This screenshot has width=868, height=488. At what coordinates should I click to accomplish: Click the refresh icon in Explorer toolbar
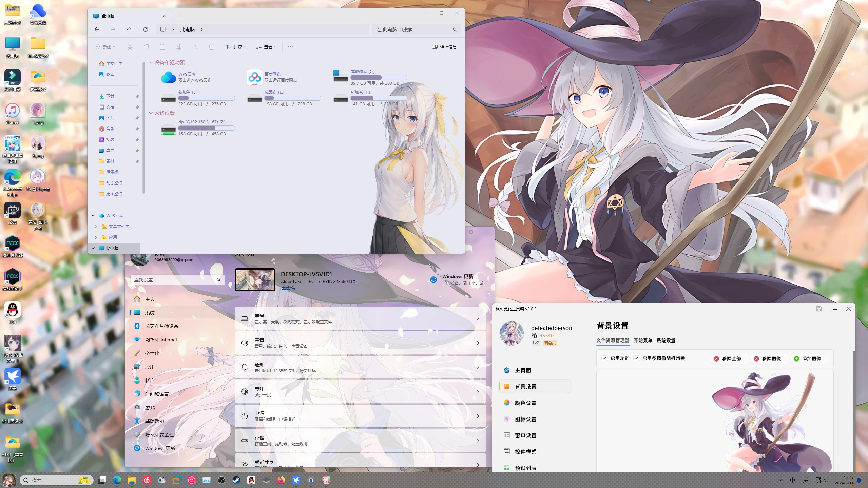[x=146, y=30]
